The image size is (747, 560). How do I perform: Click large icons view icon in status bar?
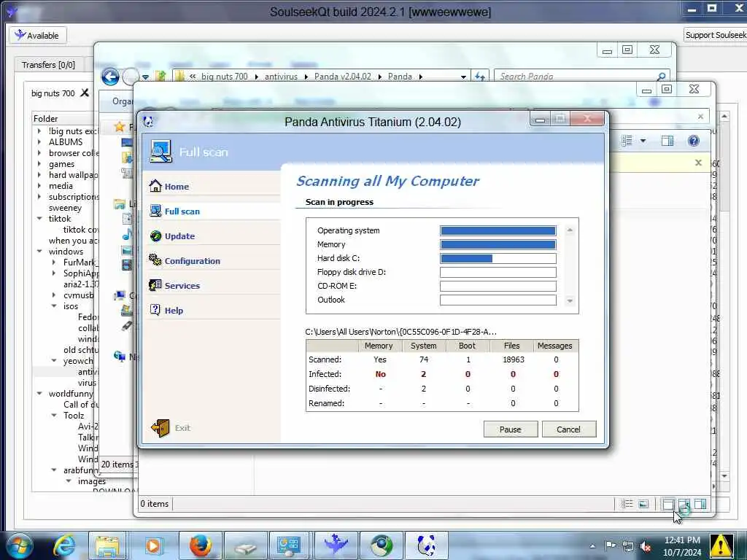[x=643, y=504]
